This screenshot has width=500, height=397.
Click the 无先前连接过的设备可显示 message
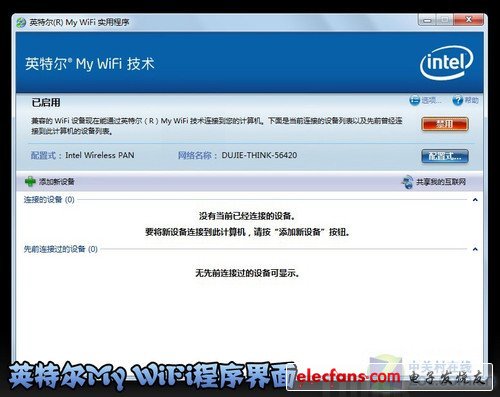coord(247,273)
